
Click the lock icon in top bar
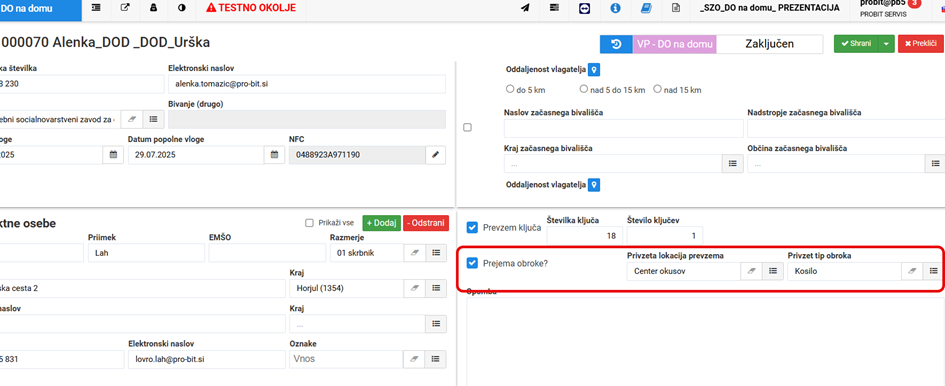click(x=153, y=8)
